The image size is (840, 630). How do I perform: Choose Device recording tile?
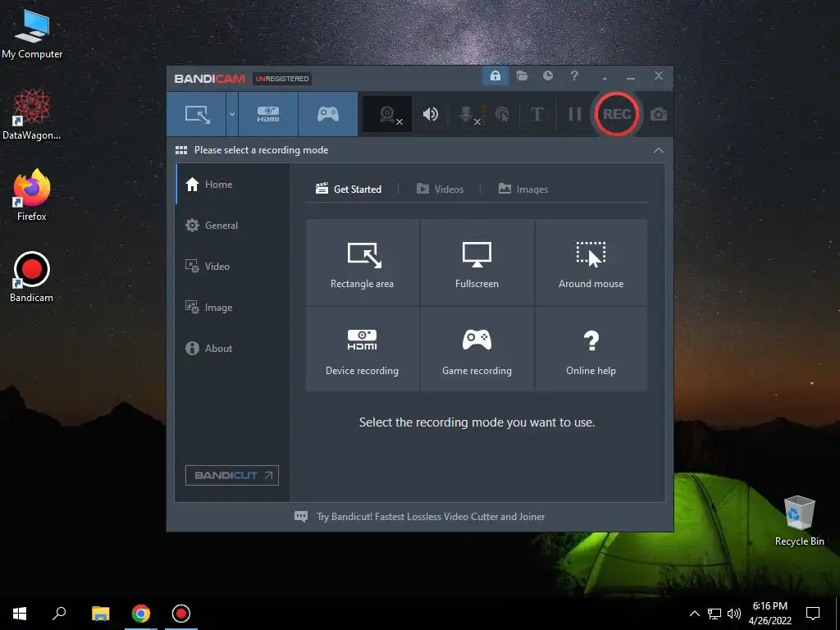[362, 349]
